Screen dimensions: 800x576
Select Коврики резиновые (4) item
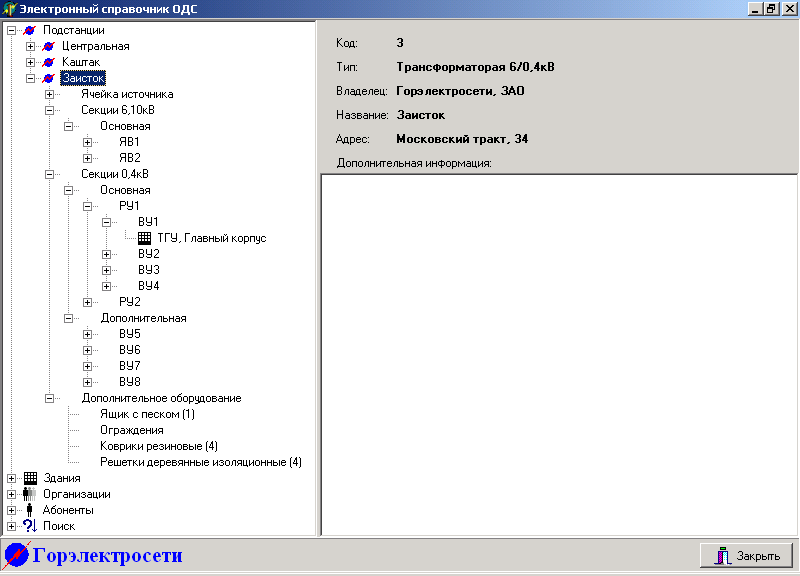[158, 446]
